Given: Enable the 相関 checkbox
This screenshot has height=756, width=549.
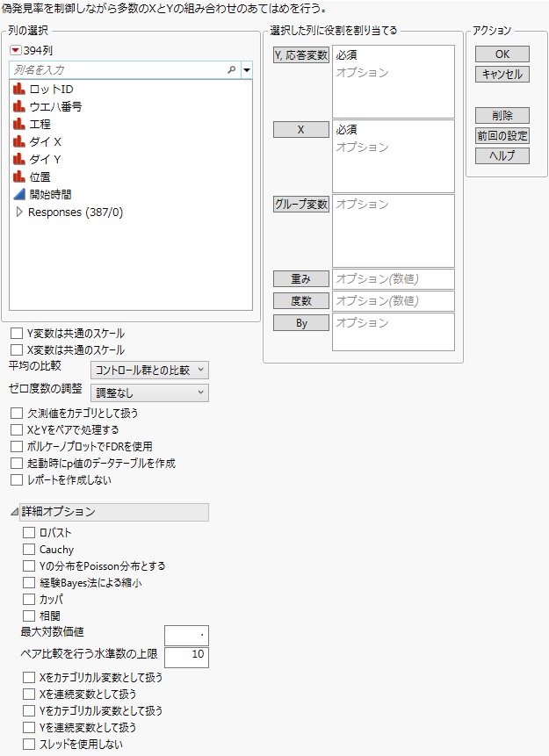Looking at the screenshot, I should tap(29, 616).
